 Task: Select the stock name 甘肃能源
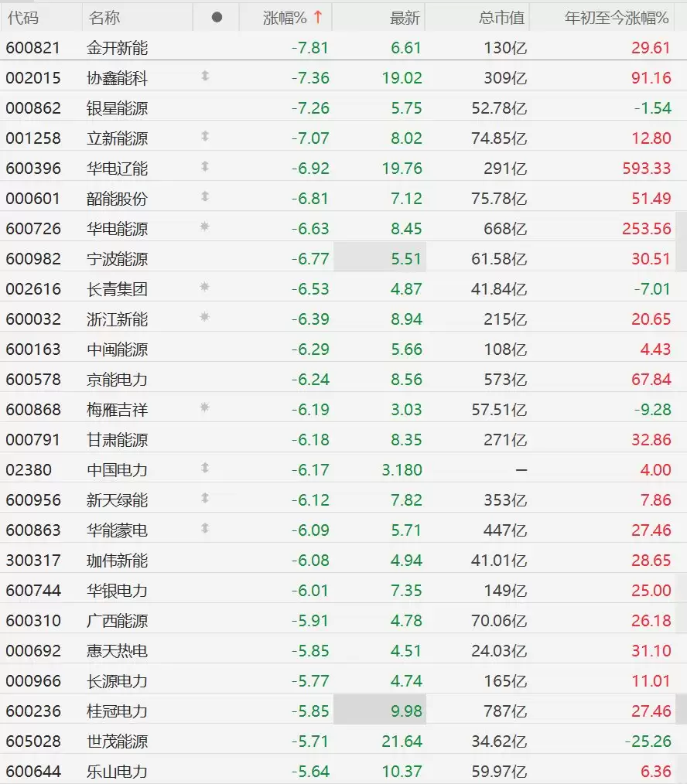point(117,440)
